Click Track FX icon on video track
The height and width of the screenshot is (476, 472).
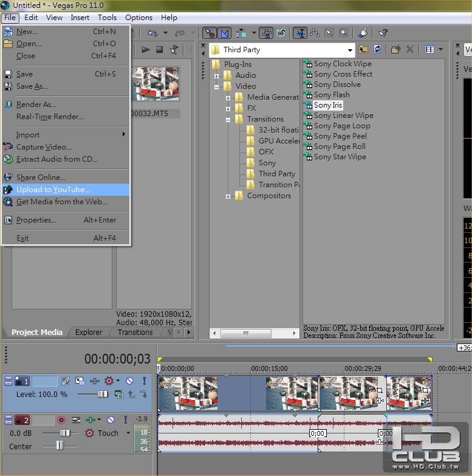(95, 381)
